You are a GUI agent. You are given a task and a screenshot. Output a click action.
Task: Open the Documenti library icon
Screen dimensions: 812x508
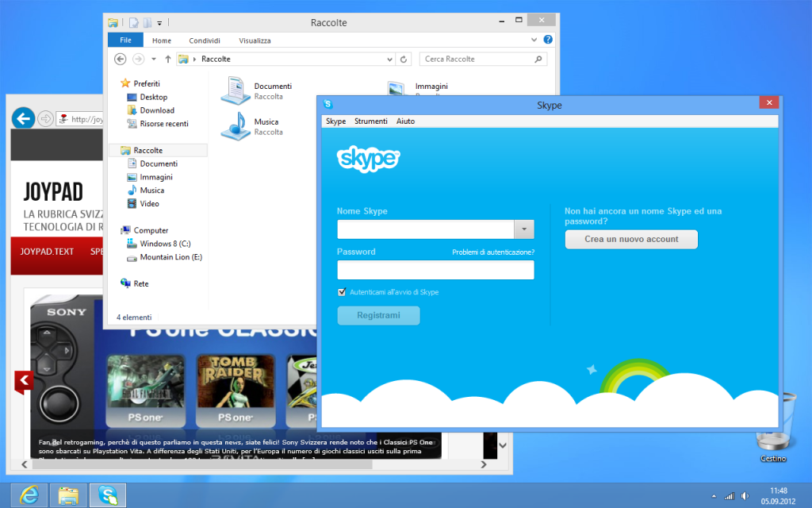[x=236, y=90]
